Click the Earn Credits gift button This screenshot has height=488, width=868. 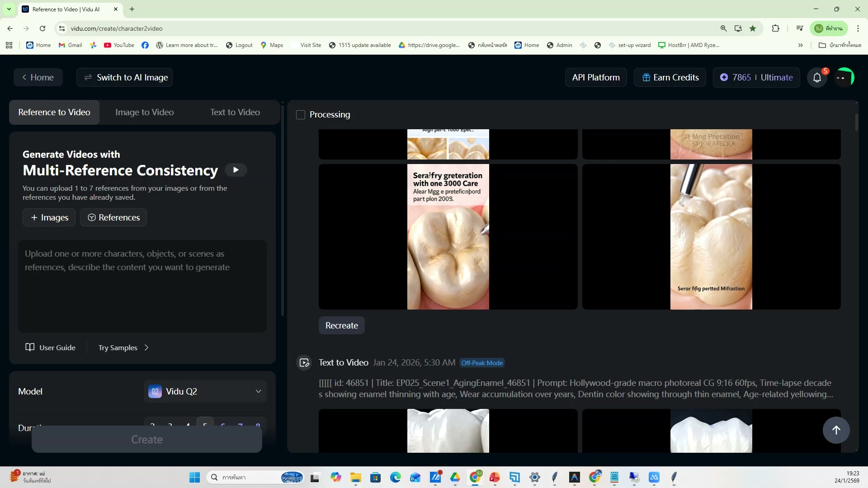(x=670, y=78)
